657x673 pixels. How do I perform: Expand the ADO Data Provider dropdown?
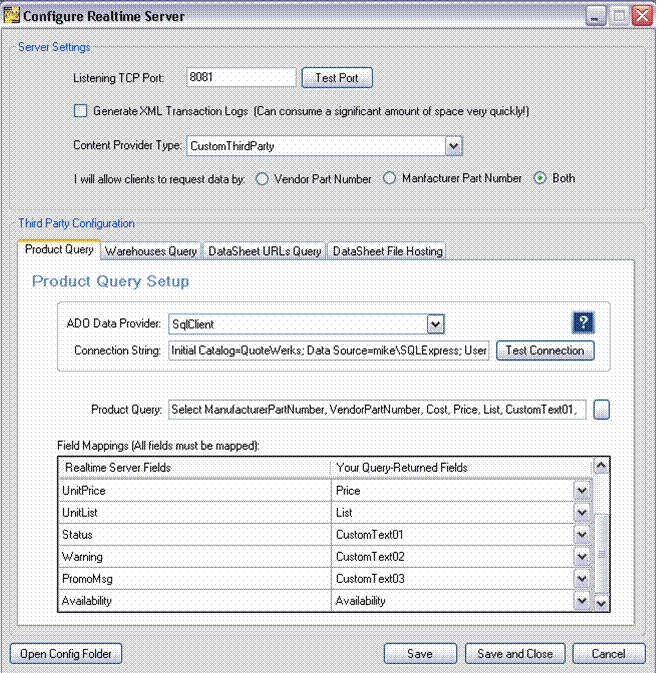pyautogui.click(x=436, y=324)
